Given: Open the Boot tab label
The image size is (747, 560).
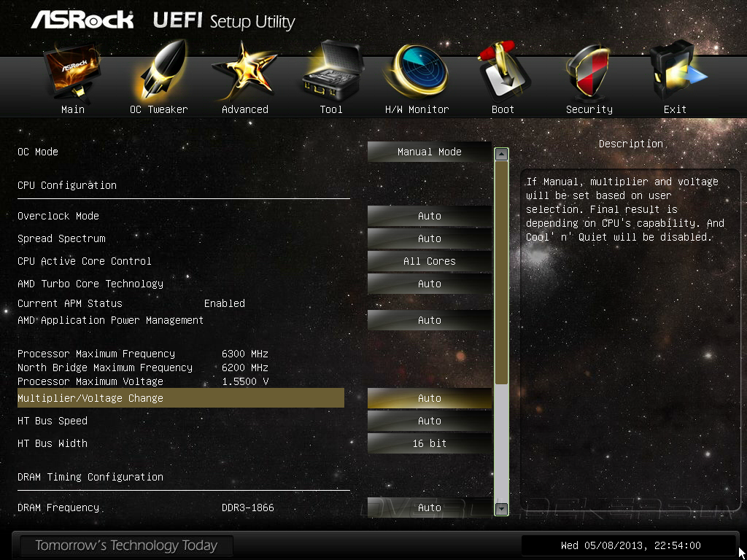Looking at the screenshot, I should coord(503,109).
